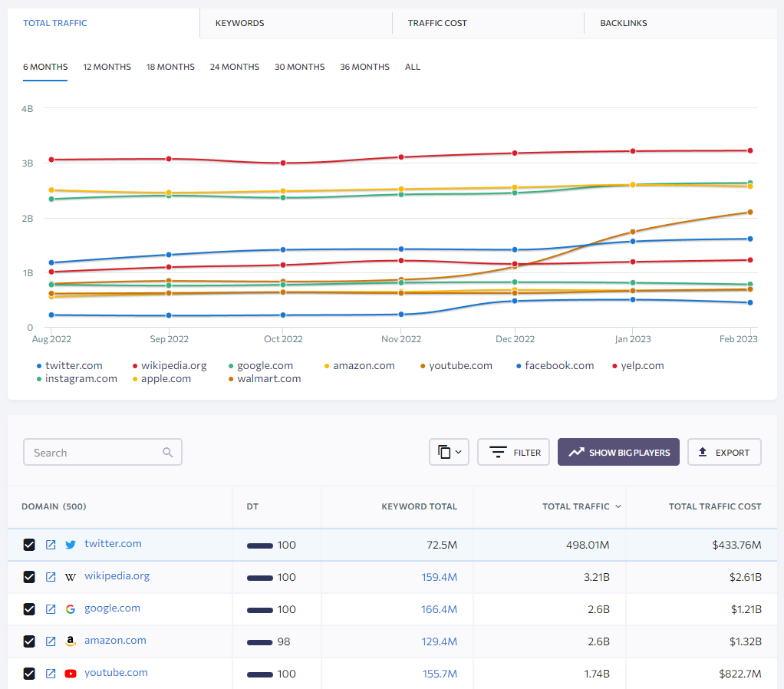Switch to the Keywords tab
Screen dimensions: 784x689
point(239,23)
